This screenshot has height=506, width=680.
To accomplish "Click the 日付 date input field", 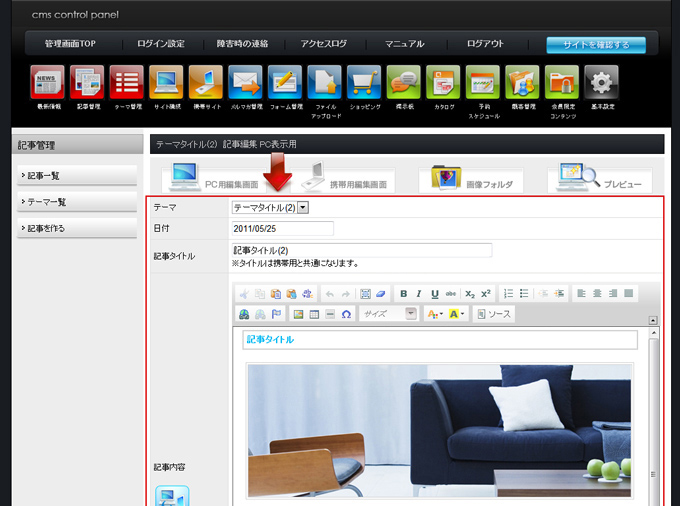I will [x=282, y=229].
